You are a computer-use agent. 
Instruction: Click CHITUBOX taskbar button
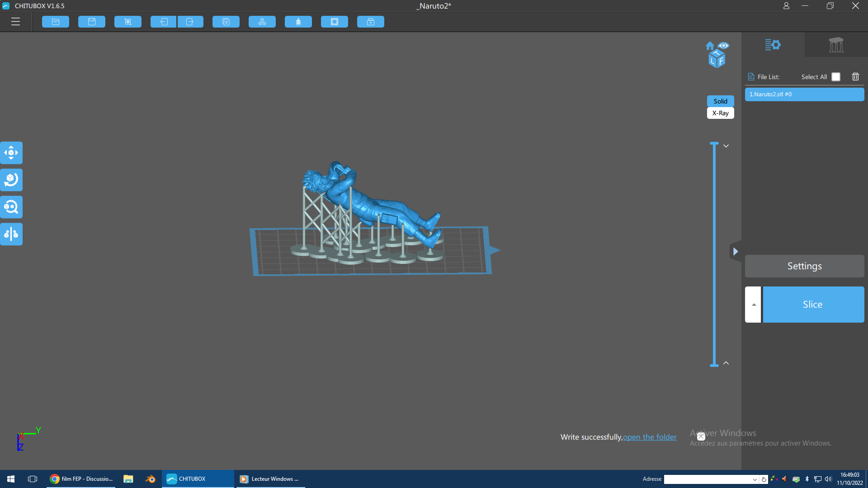pyautogui.click(x=198, y=479)
